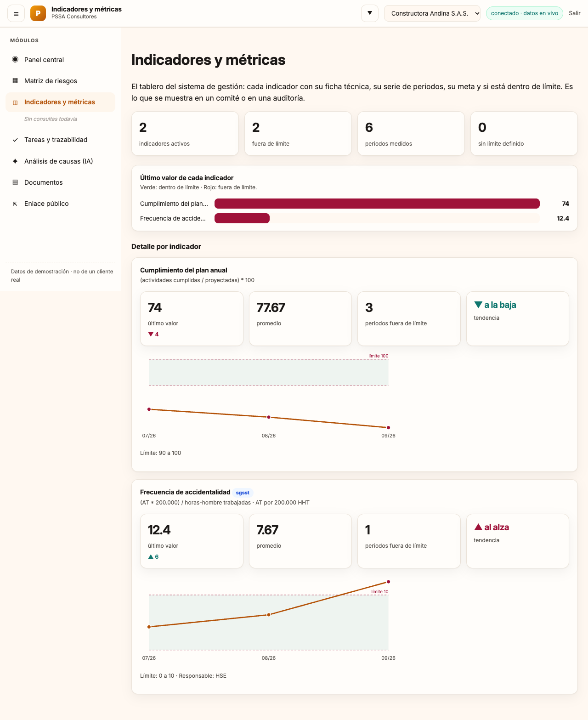The width and height of the screenshot is (588, 720).
Task: Open the Enlace público arrow icon
Action: tap(15, 204)
